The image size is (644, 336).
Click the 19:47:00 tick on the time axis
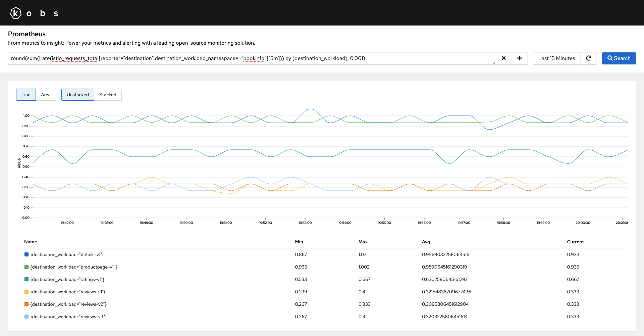[67, 223]
